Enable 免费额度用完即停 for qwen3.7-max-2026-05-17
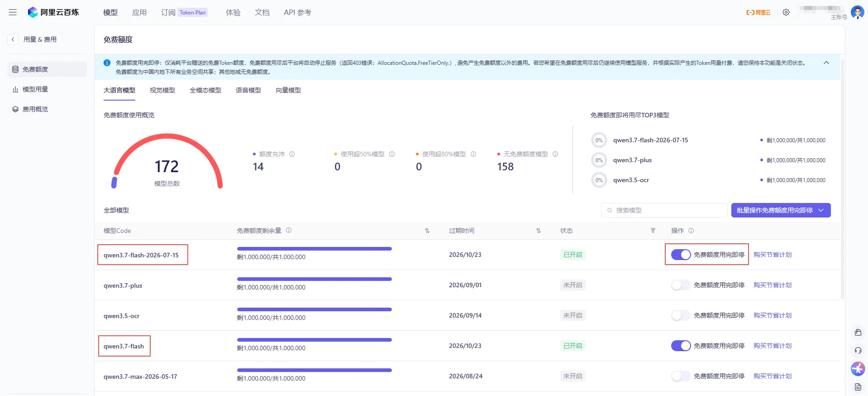Image resolution: width=868 pixels, height=396 pixels. point(681,376)
